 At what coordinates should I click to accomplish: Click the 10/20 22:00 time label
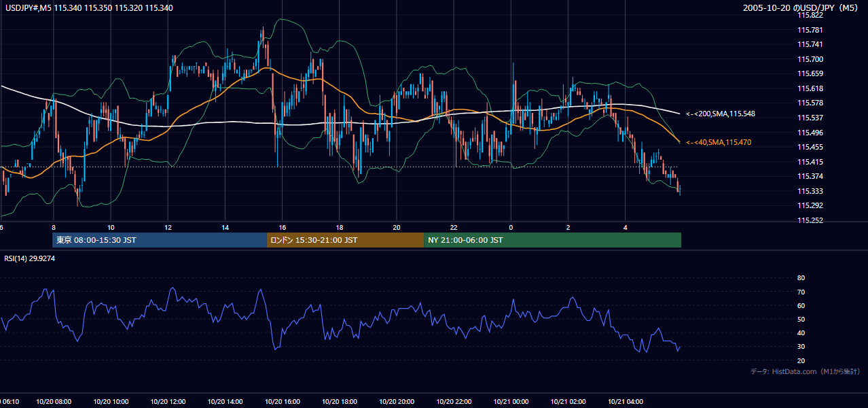pyautogui.click(x=453, y=402)
